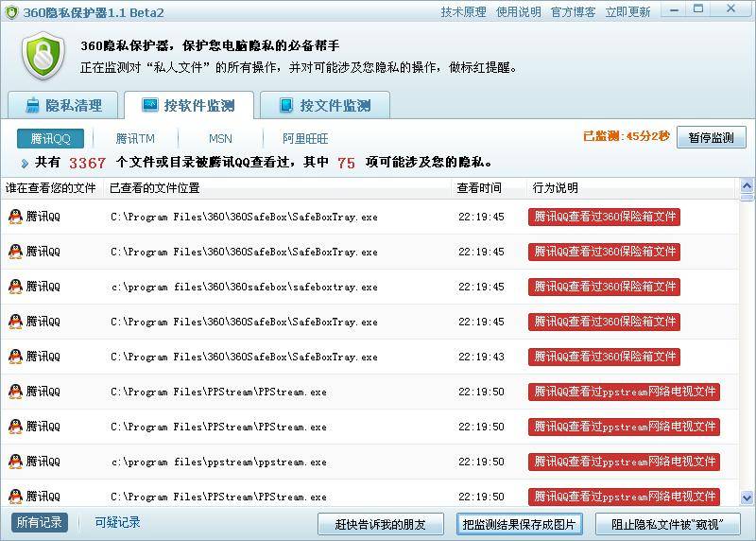Image resolution: width=756 pixels, height=541 pixels.
Task: Switch to the 按文件监测 tab
Action: 325,105
